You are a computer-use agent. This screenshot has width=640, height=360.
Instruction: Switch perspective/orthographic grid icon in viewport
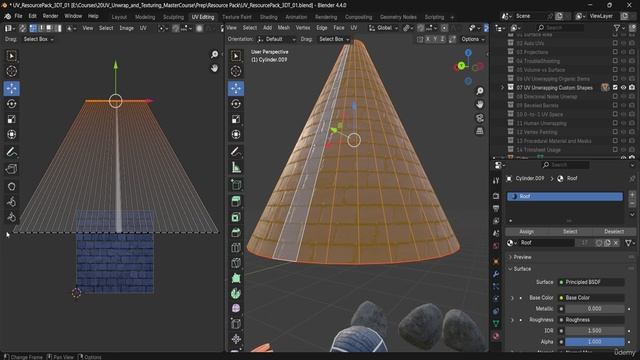(480, 131)
